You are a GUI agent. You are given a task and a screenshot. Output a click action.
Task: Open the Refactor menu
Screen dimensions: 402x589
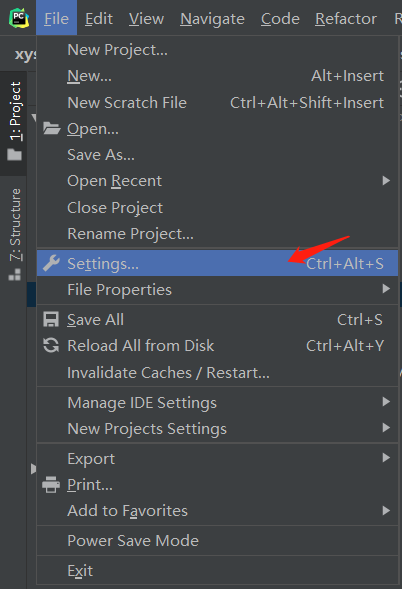pos(346,18)
